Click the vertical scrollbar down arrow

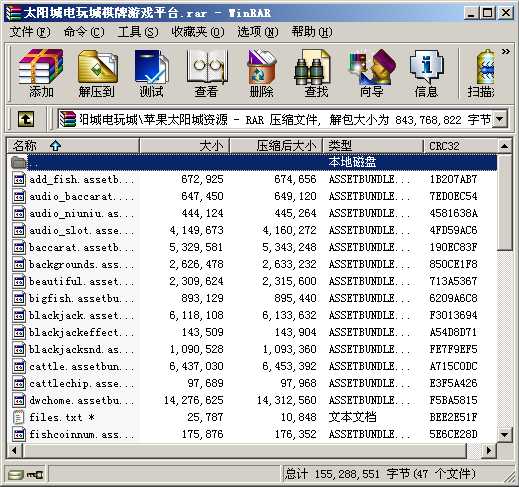point(505,434)
